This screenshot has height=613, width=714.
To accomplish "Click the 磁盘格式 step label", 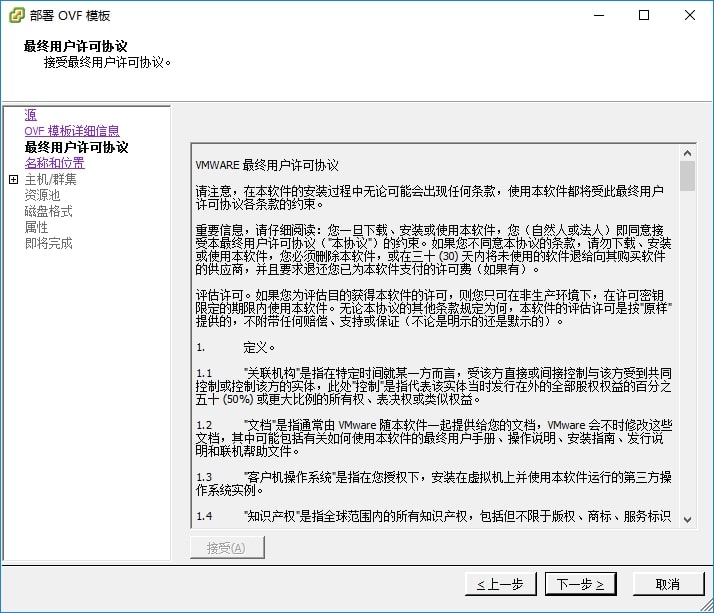I will [48, 211].
